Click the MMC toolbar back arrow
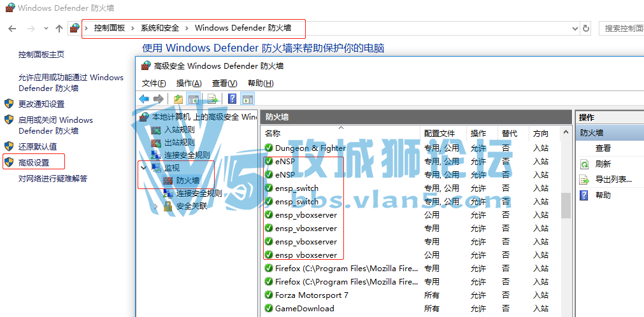 [144, 99]
